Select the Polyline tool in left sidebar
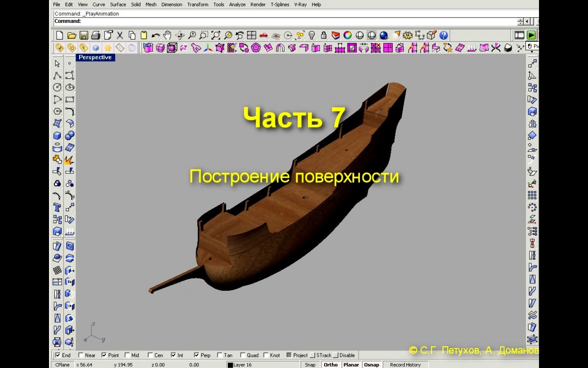588x368 pixels. coord(57,76)
